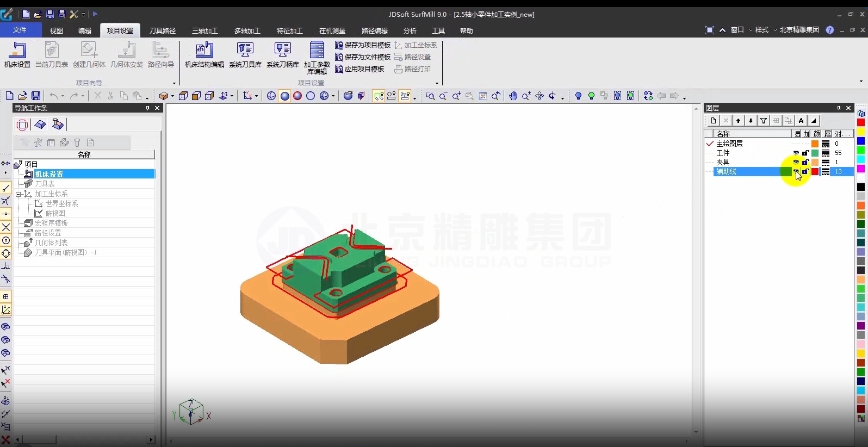Click the pan hand tool icon

513,96
